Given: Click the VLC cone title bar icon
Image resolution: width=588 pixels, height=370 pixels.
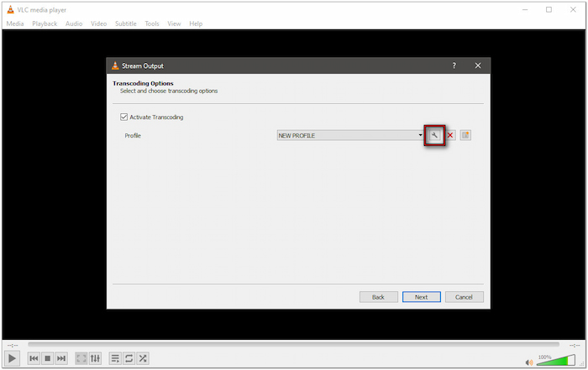Looking at the screenshot, I should (10, 10).
